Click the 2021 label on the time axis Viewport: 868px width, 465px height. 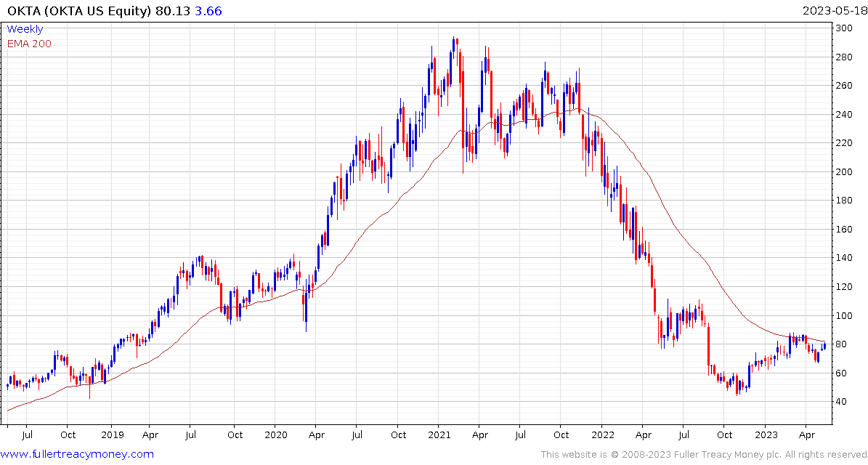[x=438, y=435]
